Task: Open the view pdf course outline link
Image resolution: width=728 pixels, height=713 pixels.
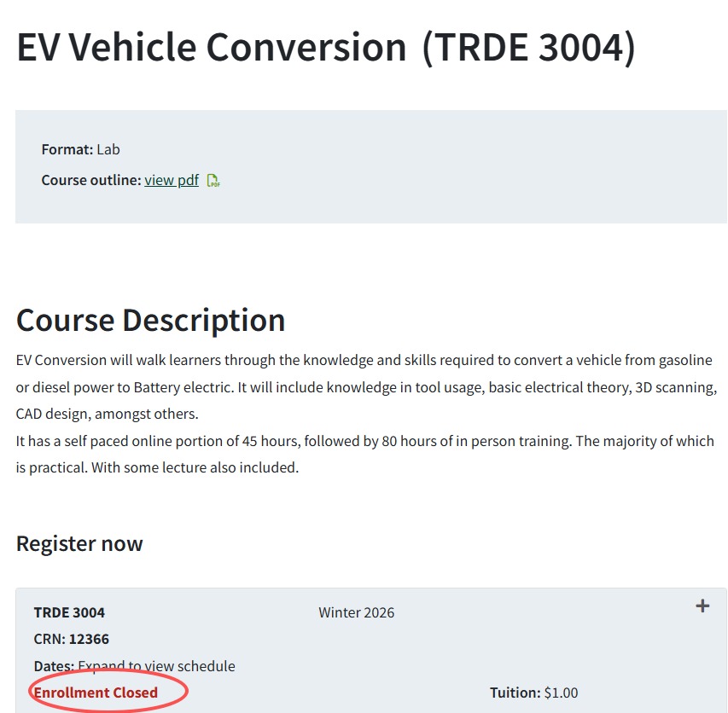Action: [x=172, y=180]
